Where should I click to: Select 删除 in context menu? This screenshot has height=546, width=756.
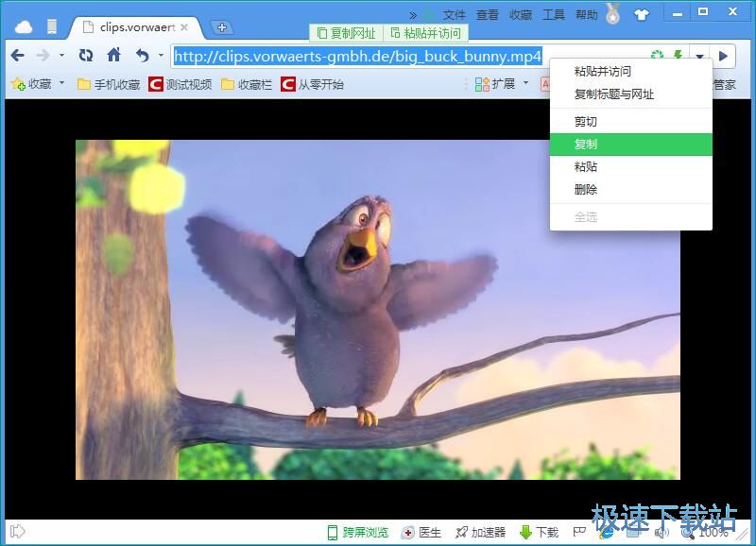[x=630, y=189]
